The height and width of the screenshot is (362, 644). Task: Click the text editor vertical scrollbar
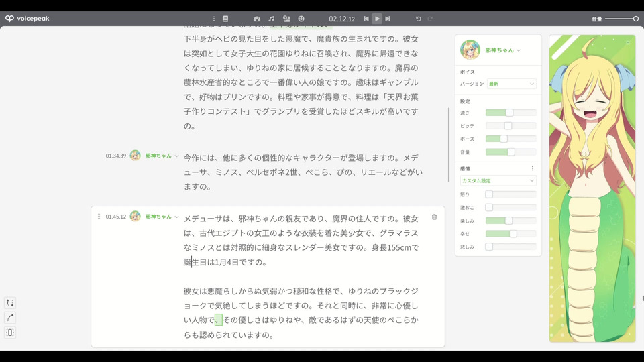click(x=449, y=145)
